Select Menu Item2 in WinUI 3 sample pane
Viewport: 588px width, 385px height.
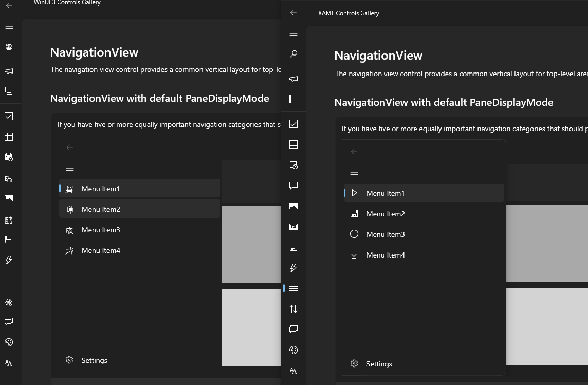coord(139,209)
